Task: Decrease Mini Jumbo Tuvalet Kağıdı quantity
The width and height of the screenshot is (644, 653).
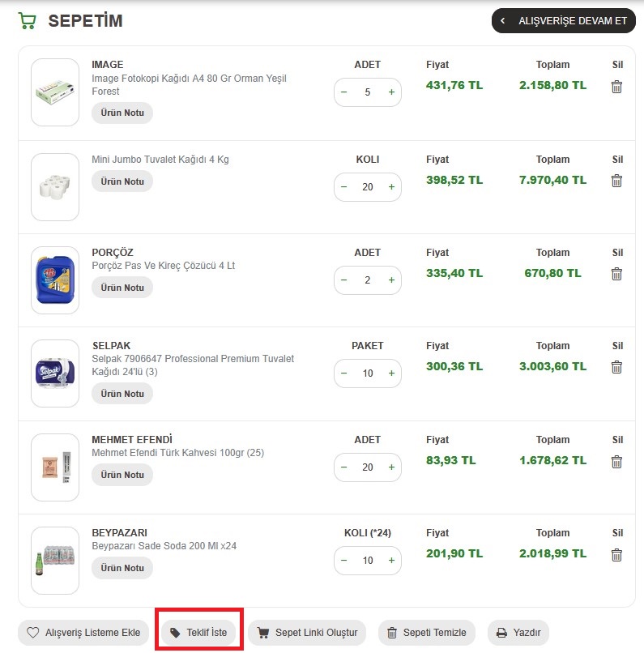Action: [x=344, y=187]
